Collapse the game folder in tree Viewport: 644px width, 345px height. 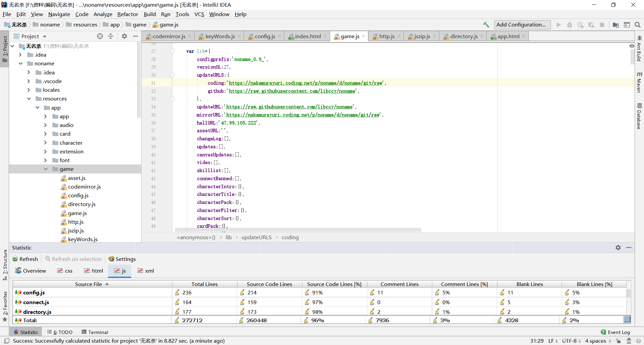tap(46, 169)
